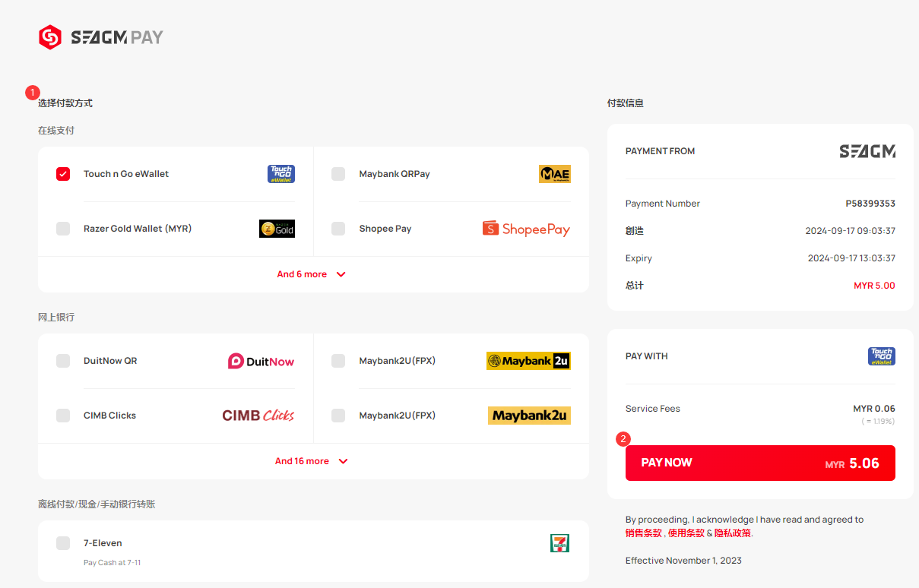Expand "And 16 more" online banking options
Image resolution: width=919 pixels, height=588 pixels.
coord(312,461)
